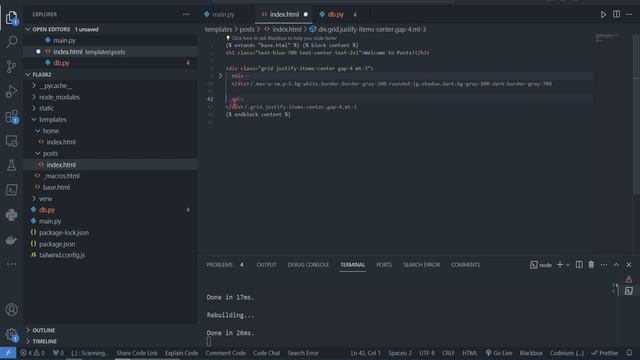640x360 pixels.
Task: Expand the Timeline section
Action: [x=28, y=341]
